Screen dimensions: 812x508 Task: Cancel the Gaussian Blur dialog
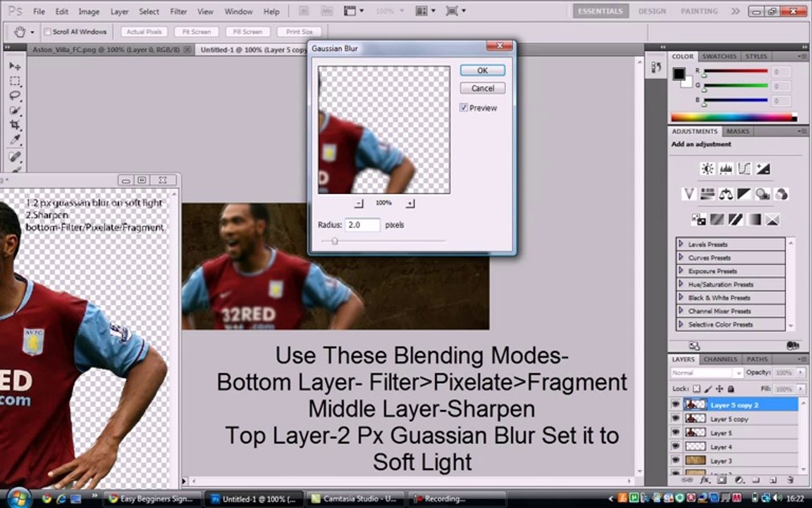pos(482,88)
